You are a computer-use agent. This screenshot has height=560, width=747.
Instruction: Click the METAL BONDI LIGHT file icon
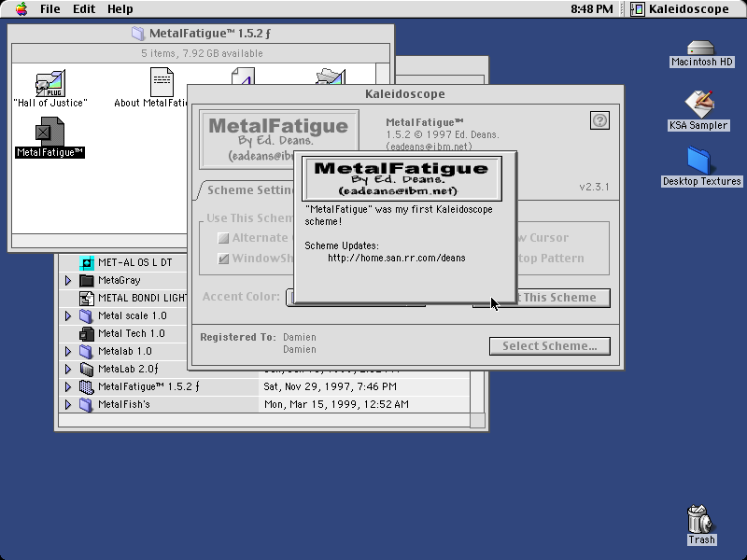[x=87, y=298]
